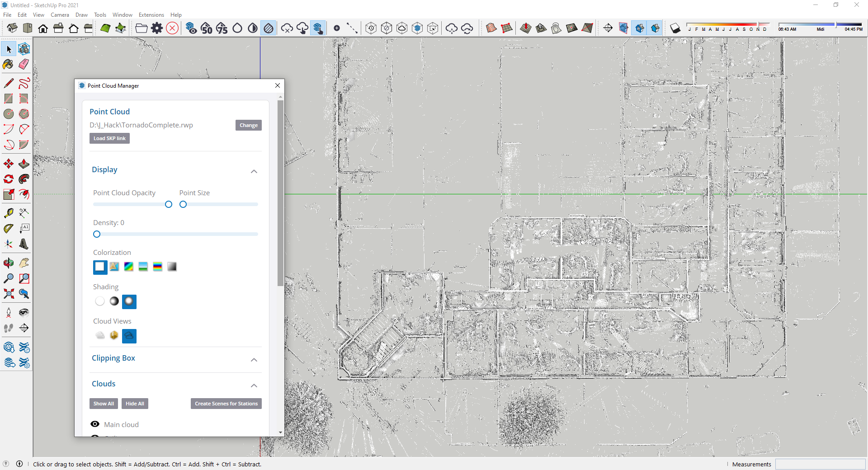This screenshot has height=470, width=868.
Task: Click the Orbit camera tool
Action: click(8, 263)
